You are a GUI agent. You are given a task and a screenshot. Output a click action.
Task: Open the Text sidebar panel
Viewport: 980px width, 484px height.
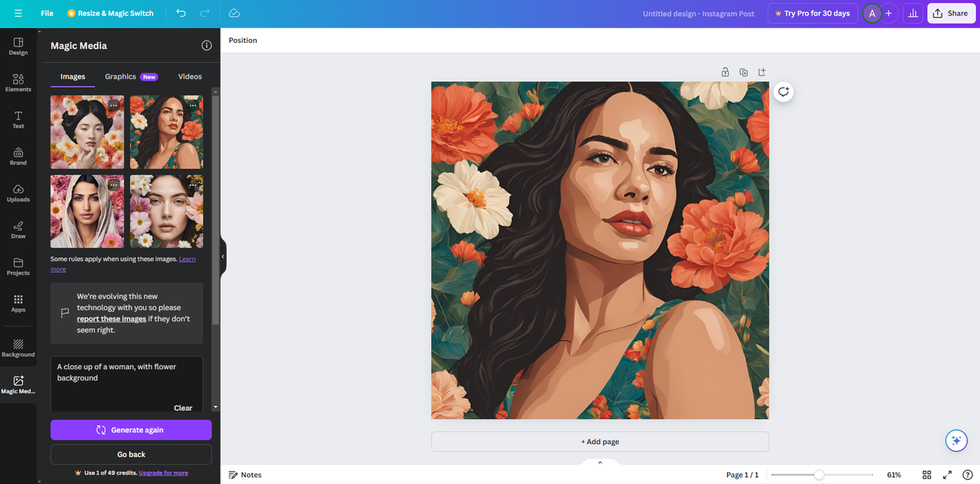(x=18, y=119)
